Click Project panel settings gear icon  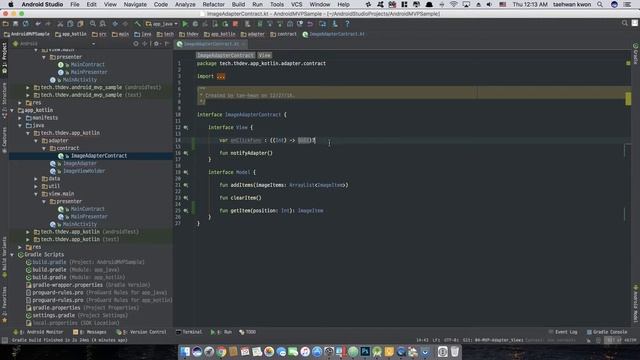click(156, 43)
